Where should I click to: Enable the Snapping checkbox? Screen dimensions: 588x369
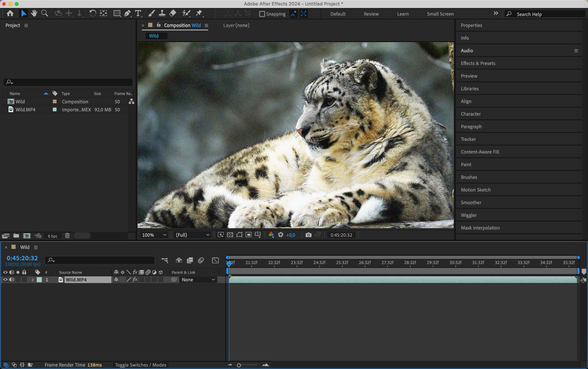point(262,14)
